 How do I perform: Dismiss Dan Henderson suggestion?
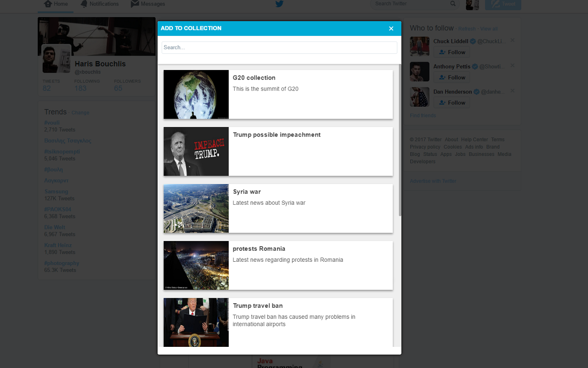[x=513, y=91]
